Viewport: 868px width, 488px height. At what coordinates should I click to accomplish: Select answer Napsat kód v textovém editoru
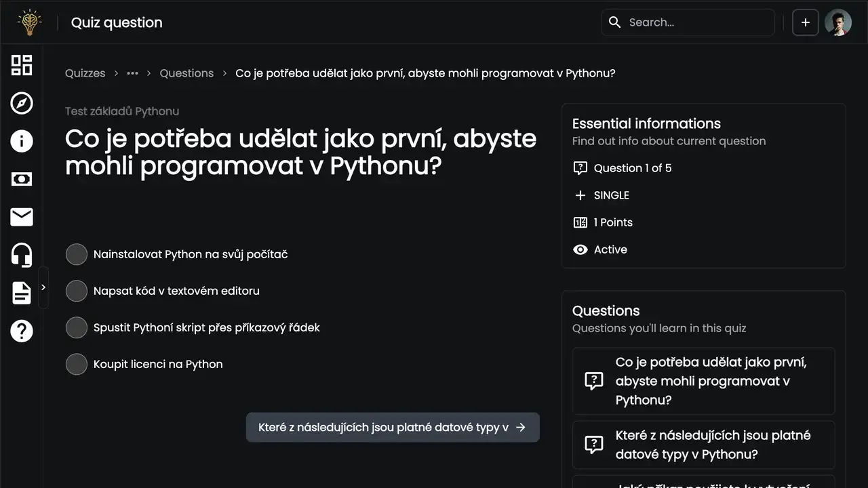[x=77, y=291]
